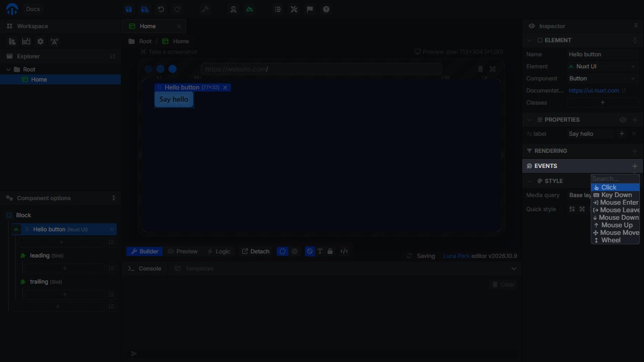Select the Wheel event option
Screen dimensions: 644x362
pos(615,240)
